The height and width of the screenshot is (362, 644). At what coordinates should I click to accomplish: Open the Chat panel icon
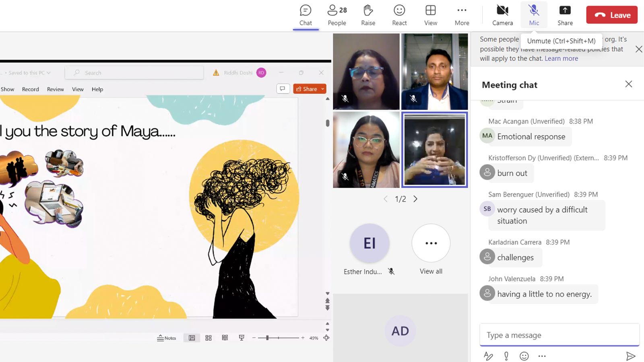pyautogui.click(x=305, y=15)
